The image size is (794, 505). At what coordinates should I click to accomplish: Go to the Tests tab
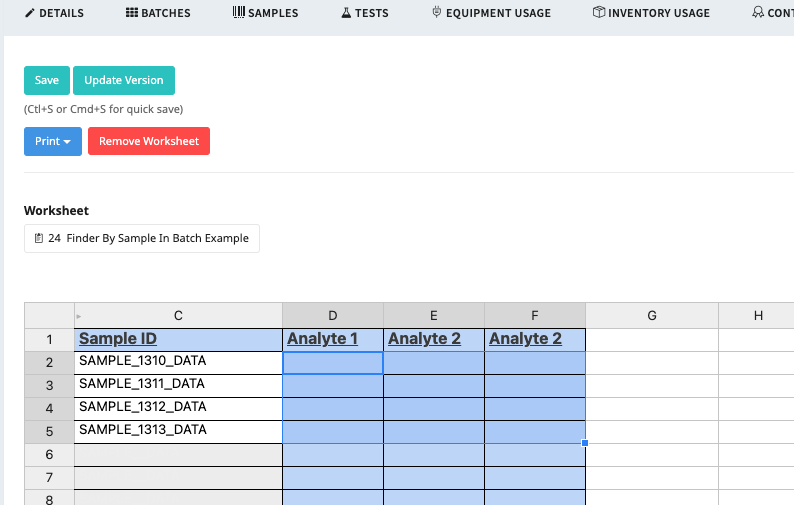click(365, 13)
